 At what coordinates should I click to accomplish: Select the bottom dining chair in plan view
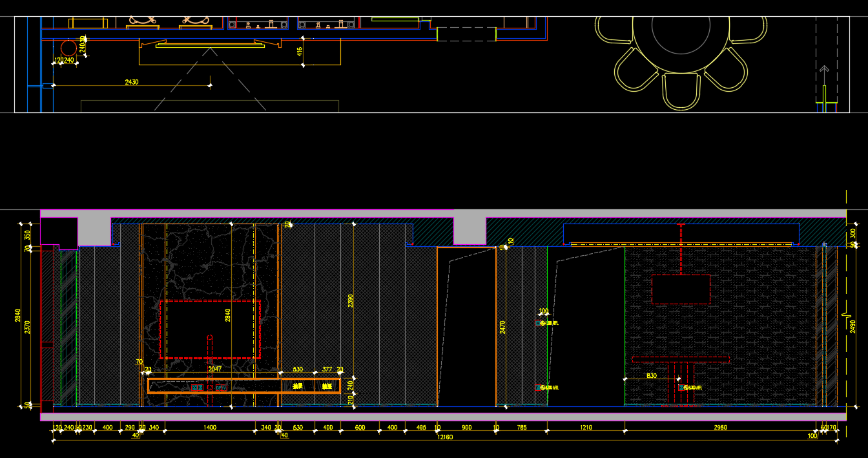(x=681, y=91)
